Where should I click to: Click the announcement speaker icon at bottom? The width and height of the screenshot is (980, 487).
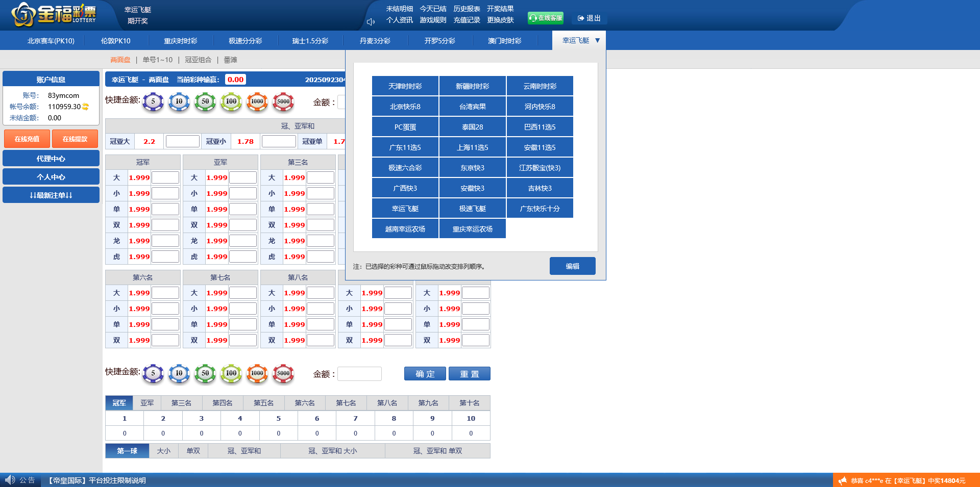(10, 480)
